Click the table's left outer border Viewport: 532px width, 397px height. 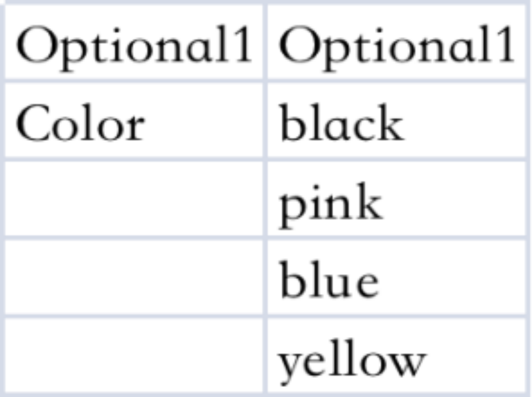(x=2, y=199)
